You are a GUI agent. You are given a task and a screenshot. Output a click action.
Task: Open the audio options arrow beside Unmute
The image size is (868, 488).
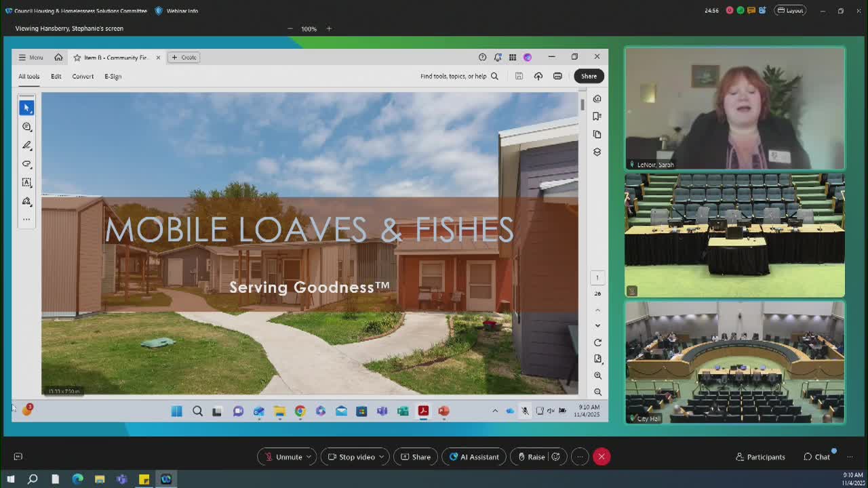[x=309, y=457]
